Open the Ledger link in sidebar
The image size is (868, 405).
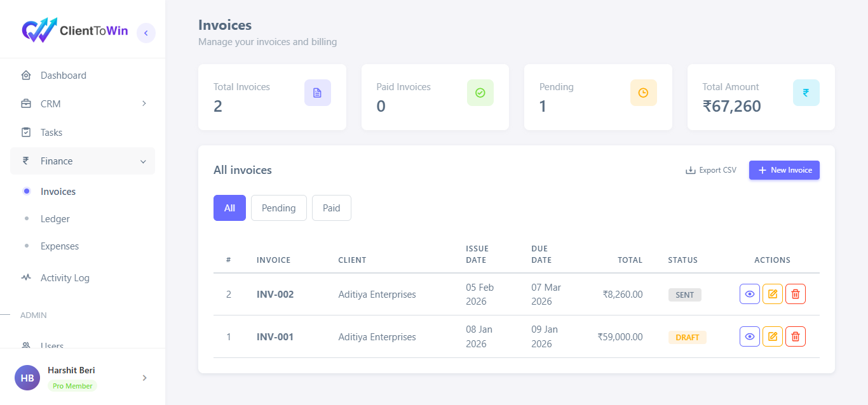pyautogui.click(x=55, y=218)
